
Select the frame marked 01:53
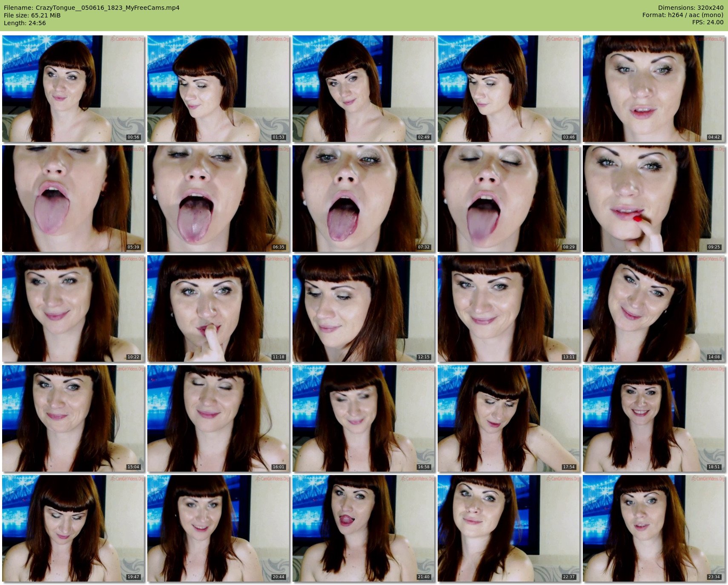(x=218, y=89)
